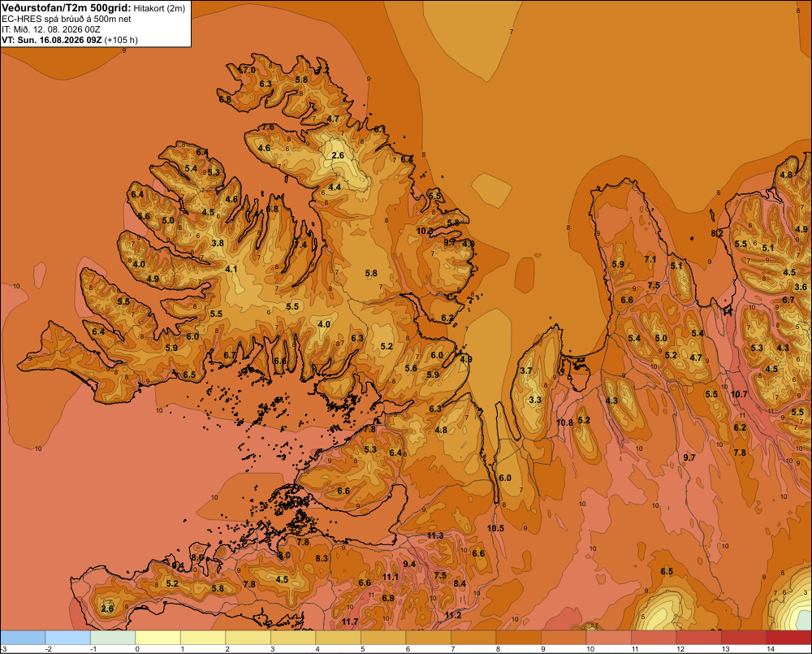The image size is (812, 654).
Task: Click the 3.3 value on the narrow peninsula
Action: point(535,400)
